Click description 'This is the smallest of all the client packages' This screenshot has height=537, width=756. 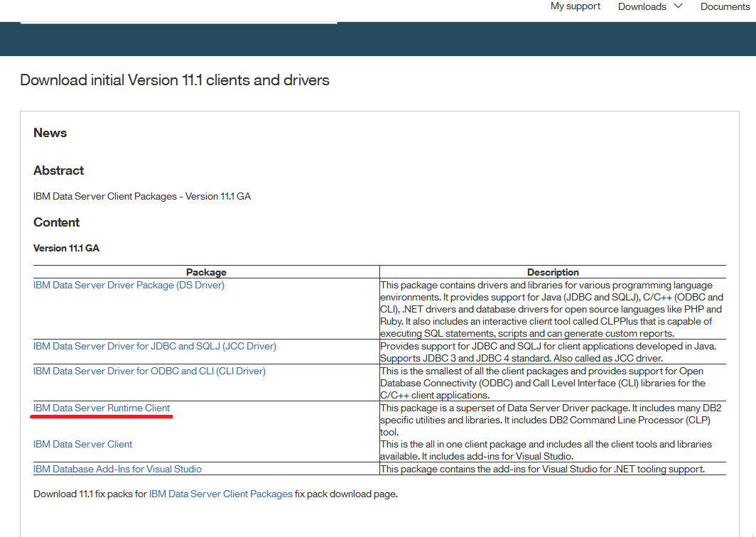[x=543, y=384]
